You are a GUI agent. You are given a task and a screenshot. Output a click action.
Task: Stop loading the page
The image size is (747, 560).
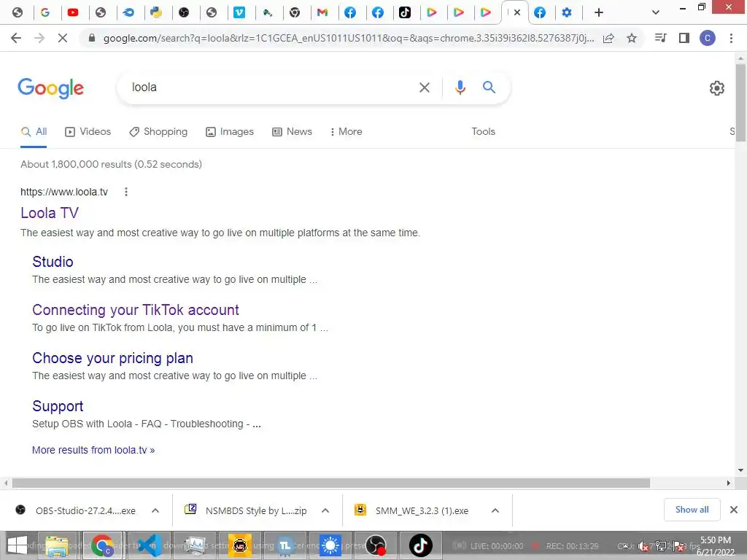click(x=63, y=38)
